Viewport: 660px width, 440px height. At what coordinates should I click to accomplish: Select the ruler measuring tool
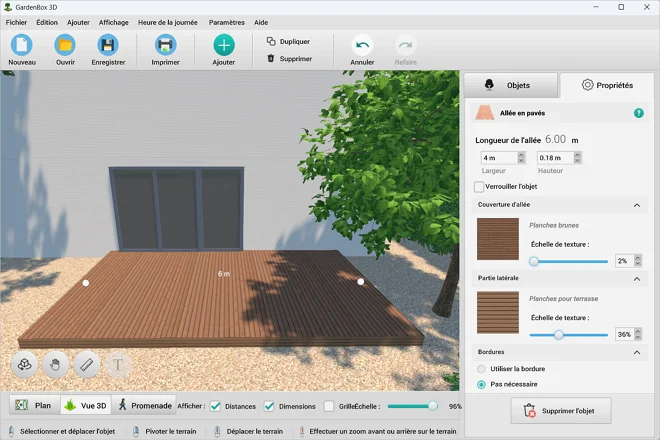pyautogui.click(x=87, y=365)
